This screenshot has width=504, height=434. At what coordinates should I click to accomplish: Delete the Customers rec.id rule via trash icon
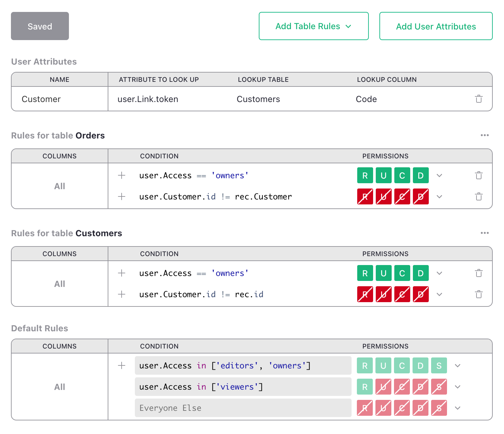pyautogui.click(x=478, y=295)
